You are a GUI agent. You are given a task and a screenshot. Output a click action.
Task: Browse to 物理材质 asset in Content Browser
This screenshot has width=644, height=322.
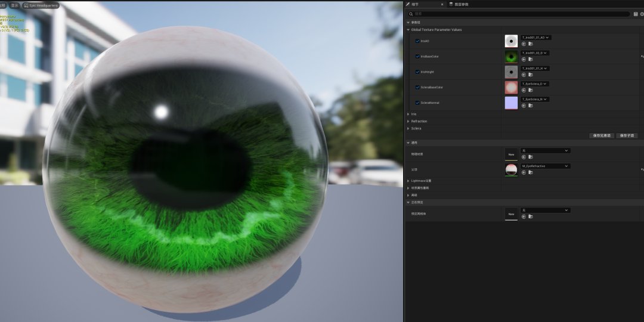(x=530, y=157)
